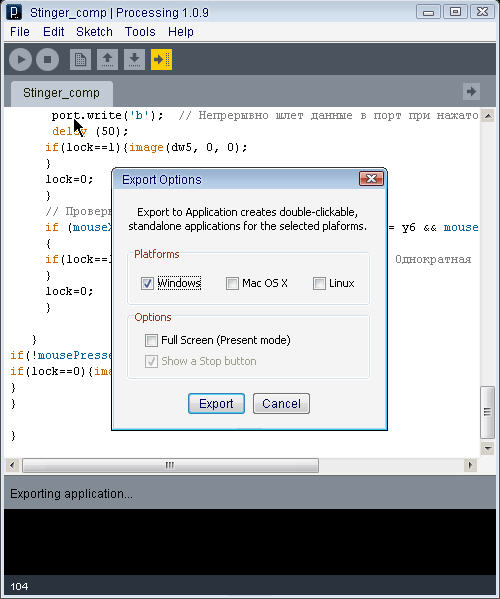The height and width of the screenshot is (599, 500).
Task: Click the horizontal scrollbar right arrow
Action: pos(470,465)
